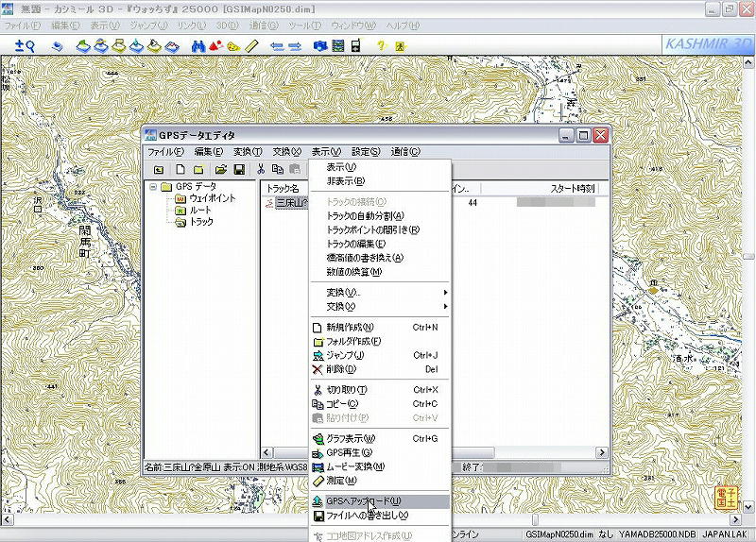Image resolution: width=756 pixels, height=542 pixels.
Task: Click the floppy disk save icon in GPS editor
Action: pyautogui.click(x=239, y=169)
